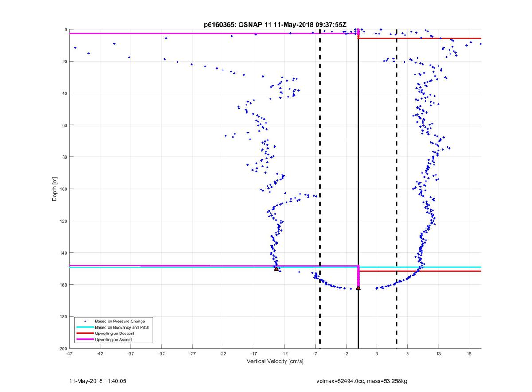Click the timestamp 11-May-2018 11:40:05
The height and width of the screenshot is (392, 532).
tap(98, 381)
